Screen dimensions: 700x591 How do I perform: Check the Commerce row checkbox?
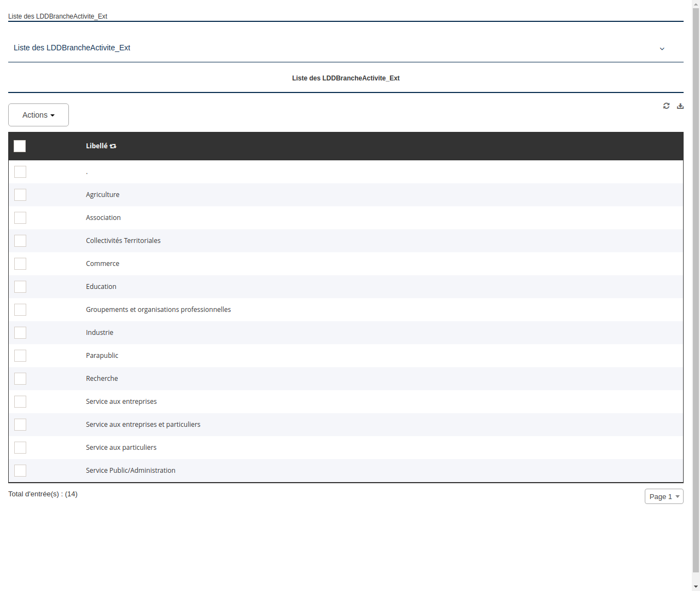point(20,264)
